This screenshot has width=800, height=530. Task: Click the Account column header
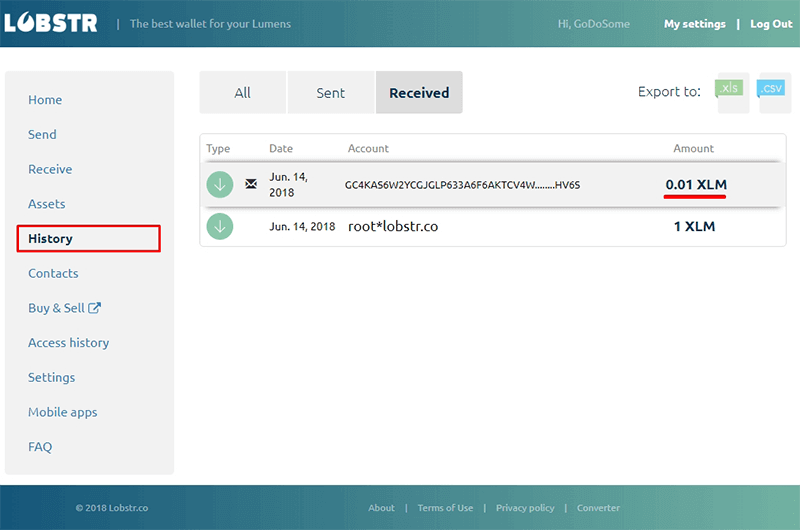click(368, 148)
